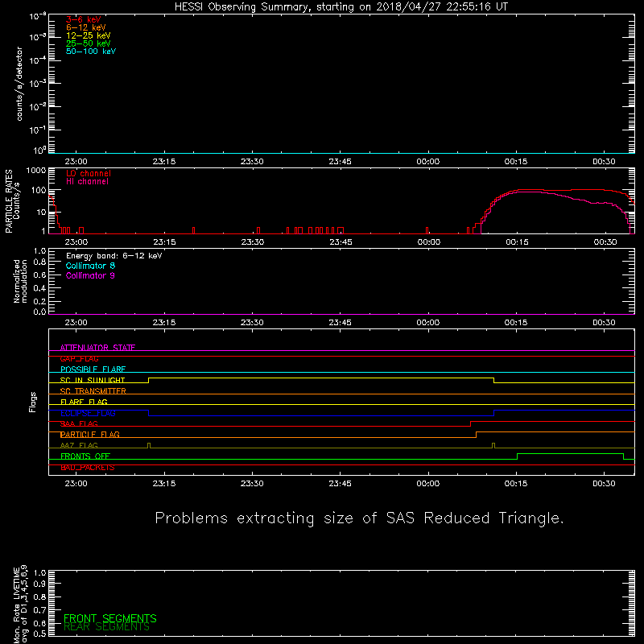Click the FRONTS_OFF flag label
The width and height of the screenshot is (644, 644).
[85, 456]
